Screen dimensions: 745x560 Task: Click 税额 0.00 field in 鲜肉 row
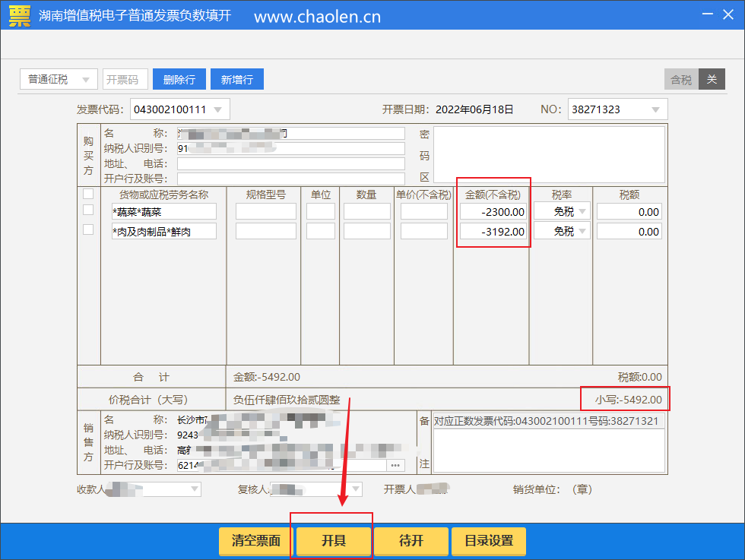pyautogui.click(x=629, y=232)
